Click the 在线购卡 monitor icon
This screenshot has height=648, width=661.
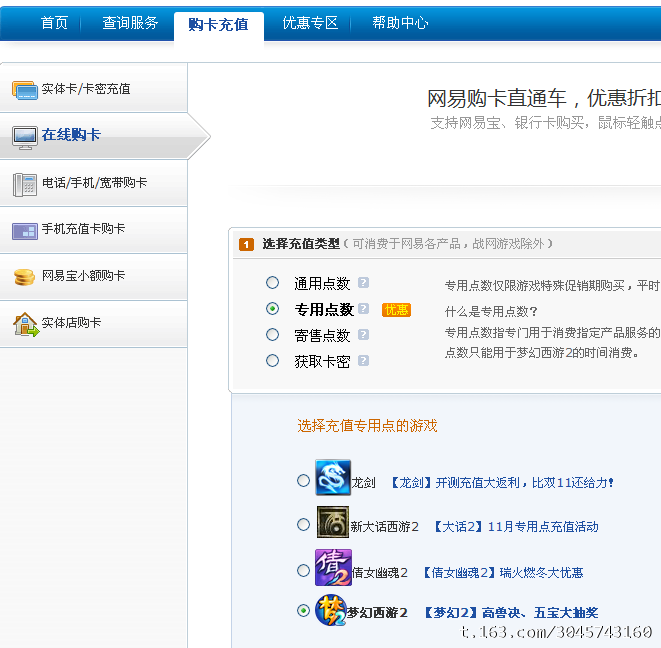coord(24,137)
